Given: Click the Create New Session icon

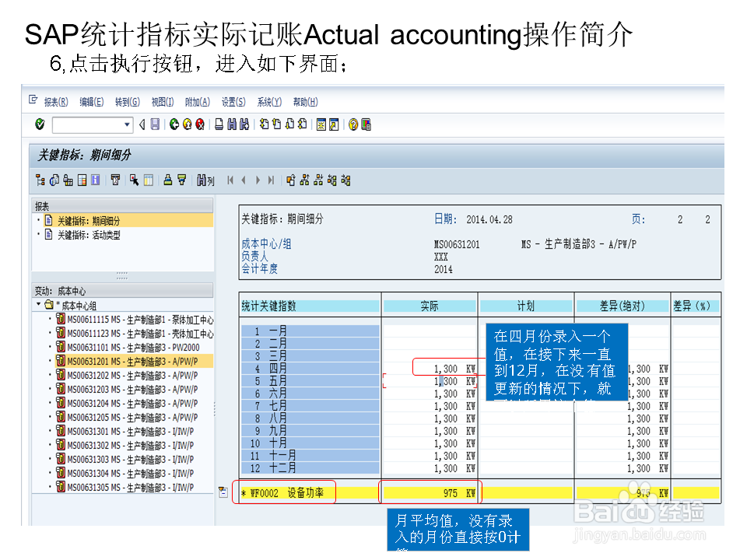Looking at the screenshot, I should (x=321, y=124).
